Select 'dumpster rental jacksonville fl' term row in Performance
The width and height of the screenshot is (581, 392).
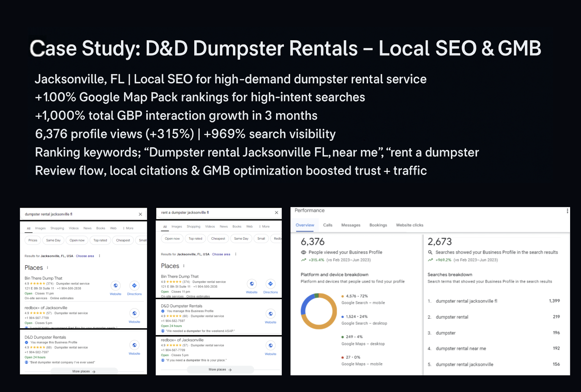click(494, 301)
